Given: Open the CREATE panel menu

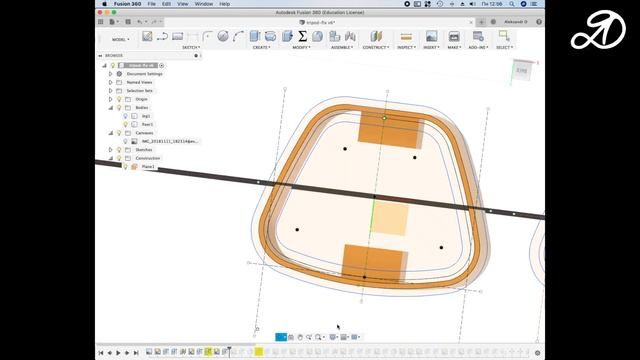Looking at the screenshot, I should [x=261, y=47].
